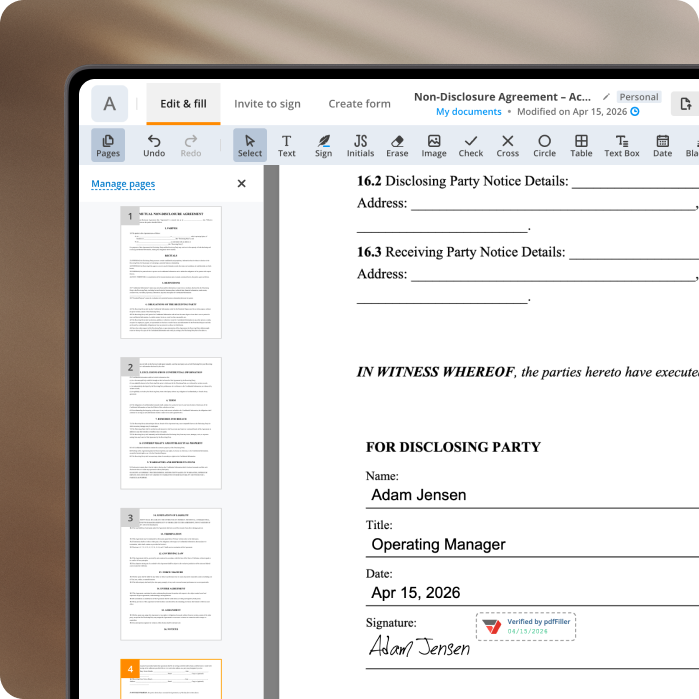Open page 1 thumbnail
This screenshot has width=699, height=699.
pos(171,272)
